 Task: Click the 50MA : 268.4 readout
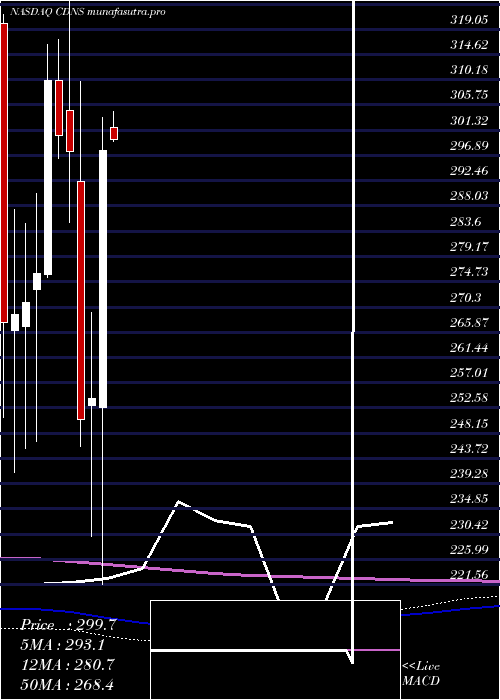point(69,684)
